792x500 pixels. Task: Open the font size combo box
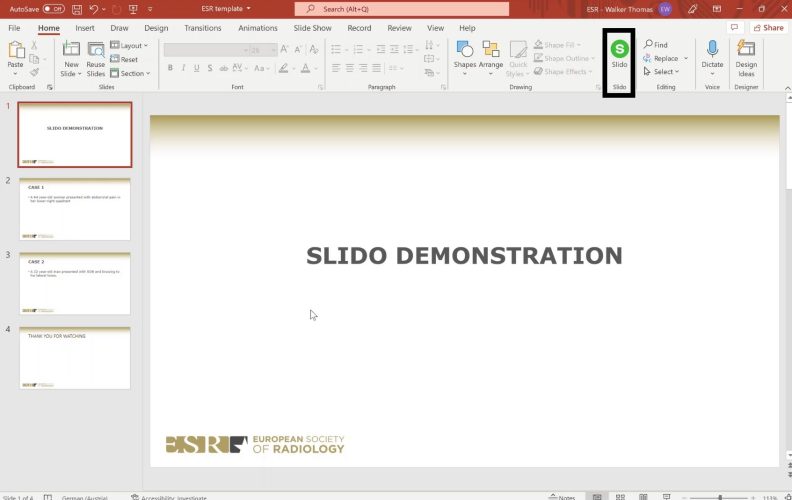click(x=264, y=50)
